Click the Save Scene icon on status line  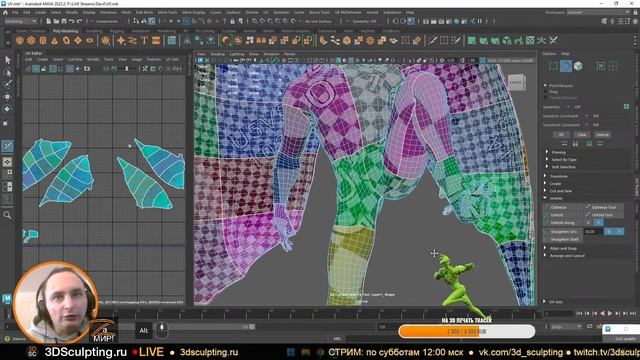pos(64,21)
